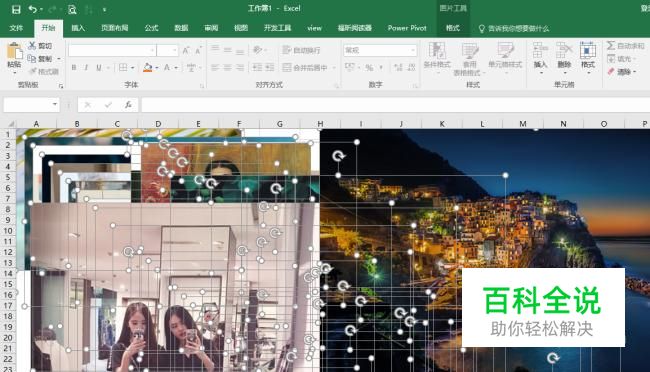The image size is (650, 372).
Task: Align text to top of cell
Action: tap(215, 50)
